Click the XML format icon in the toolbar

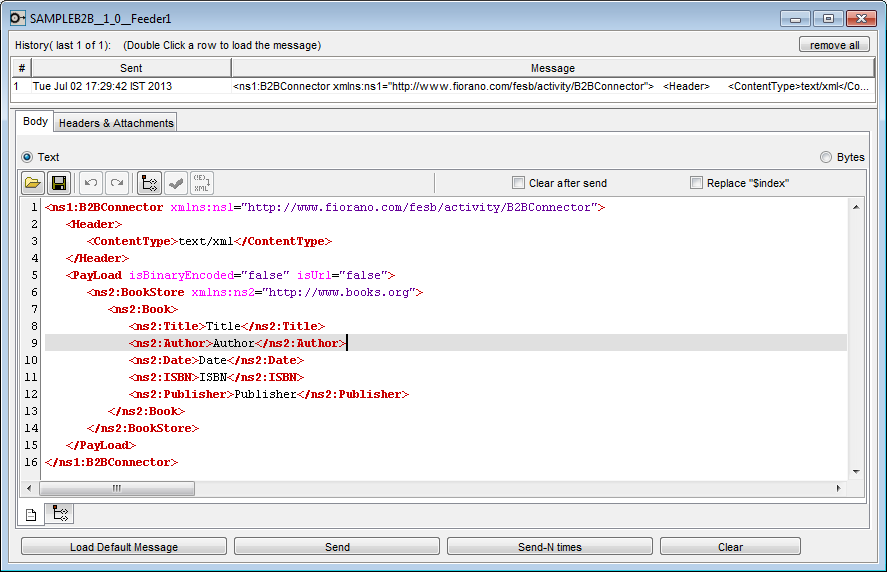(x=201, y=183)
